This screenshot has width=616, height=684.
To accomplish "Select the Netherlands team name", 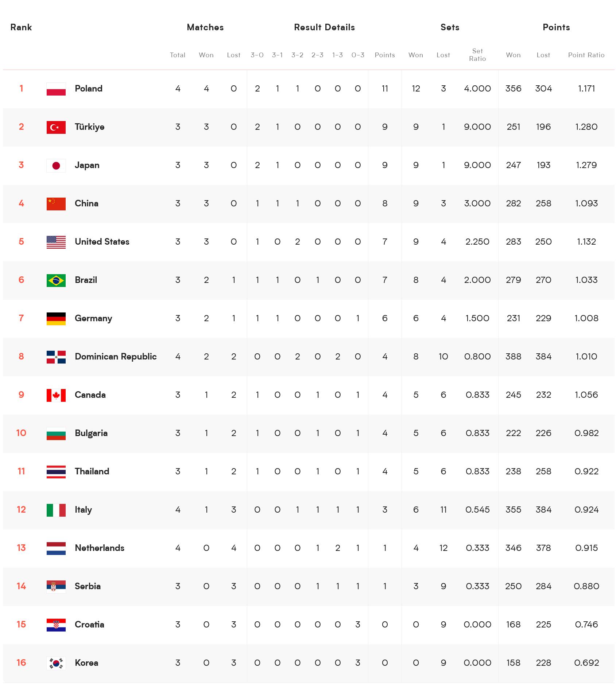I will pyautogui.click(x=99, y=548).
